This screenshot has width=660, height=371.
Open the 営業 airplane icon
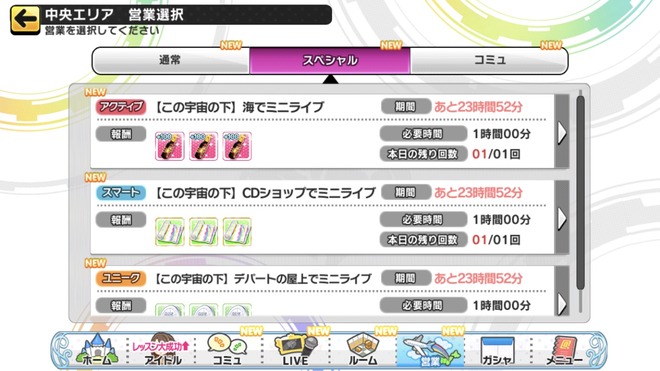point(430,349)
